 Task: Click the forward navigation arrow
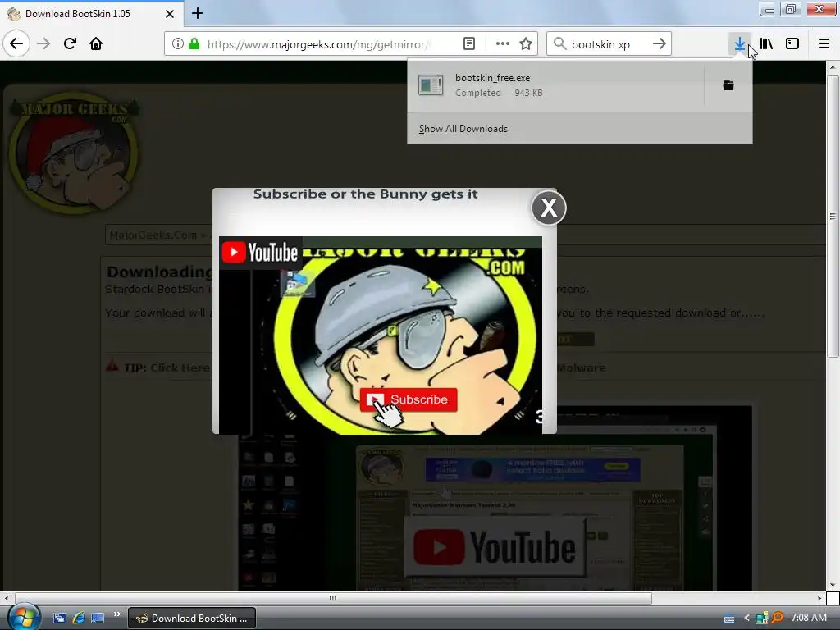click(x=43, y=43)
